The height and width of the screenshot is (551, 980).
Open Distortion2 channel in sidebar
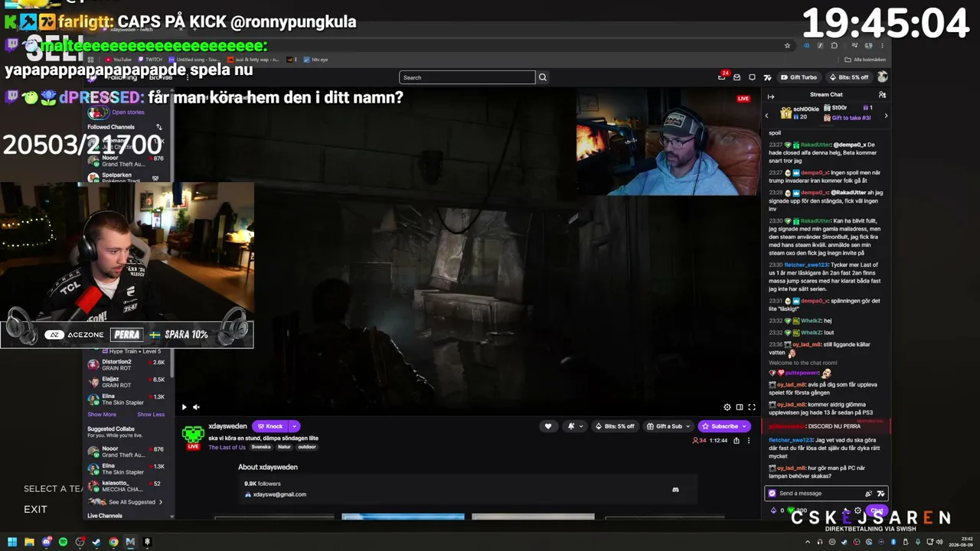click(126, 365)
